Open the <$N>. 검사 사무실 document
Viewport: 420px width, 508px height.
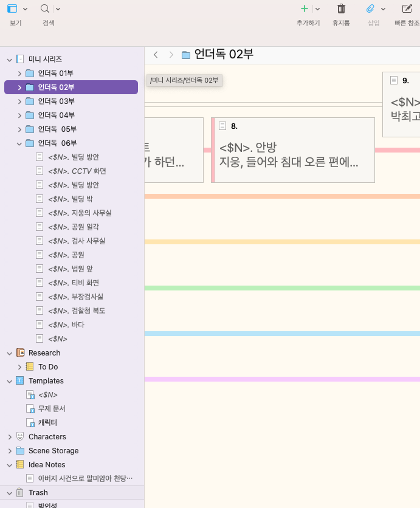pyautogui.click(x=77, y=241)
